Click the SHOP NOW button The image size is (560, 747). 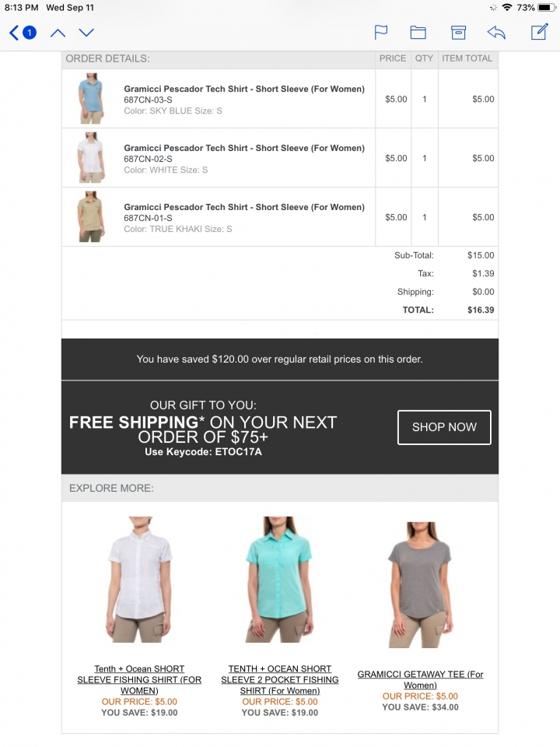(x=444, y=427)
